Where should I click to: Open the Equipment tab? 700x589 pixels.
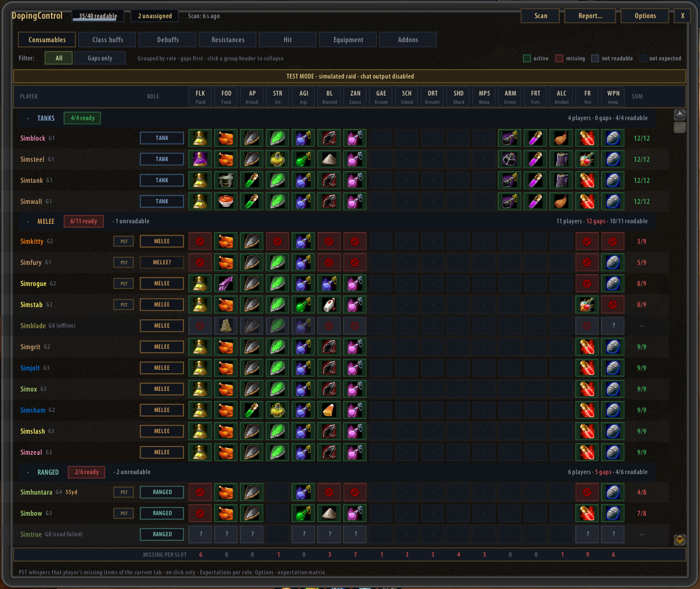tap(348, 40)
